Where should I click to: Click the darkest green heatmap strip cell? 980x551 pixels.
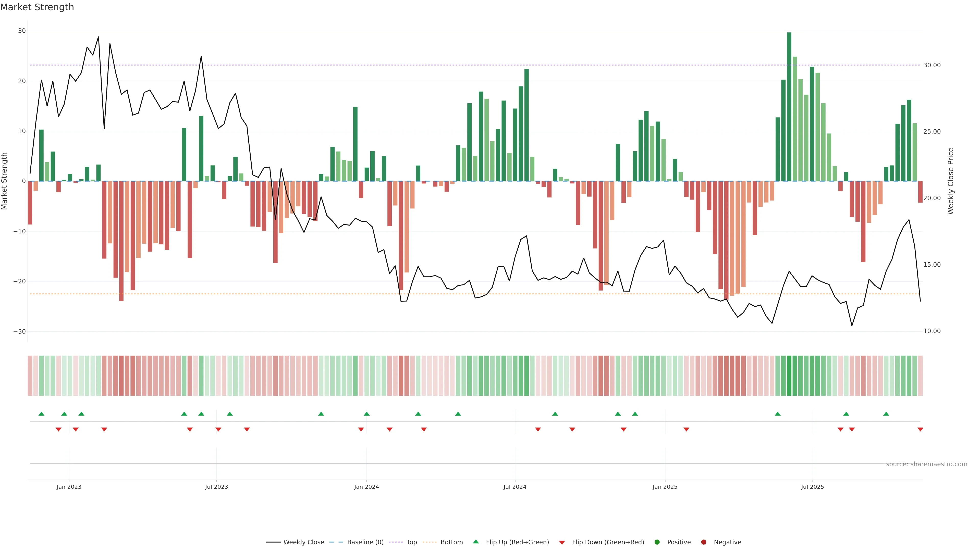[x=789, y=375]
